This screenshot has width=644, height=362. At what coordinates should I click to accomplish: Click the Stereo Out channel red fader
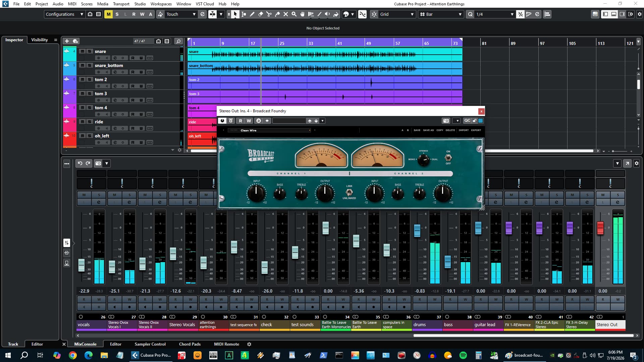600,228
